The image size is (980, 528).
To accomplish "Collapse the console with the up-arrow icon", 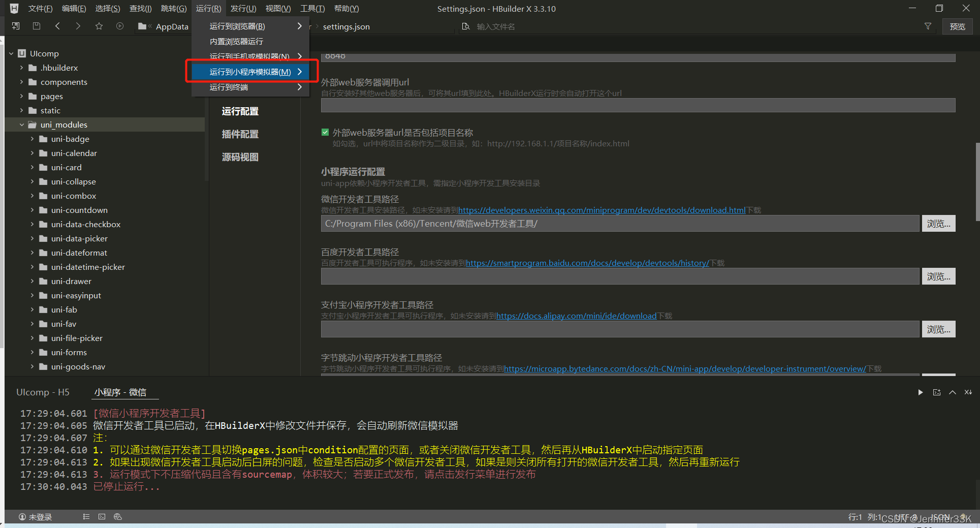I will tap(953, 392).
